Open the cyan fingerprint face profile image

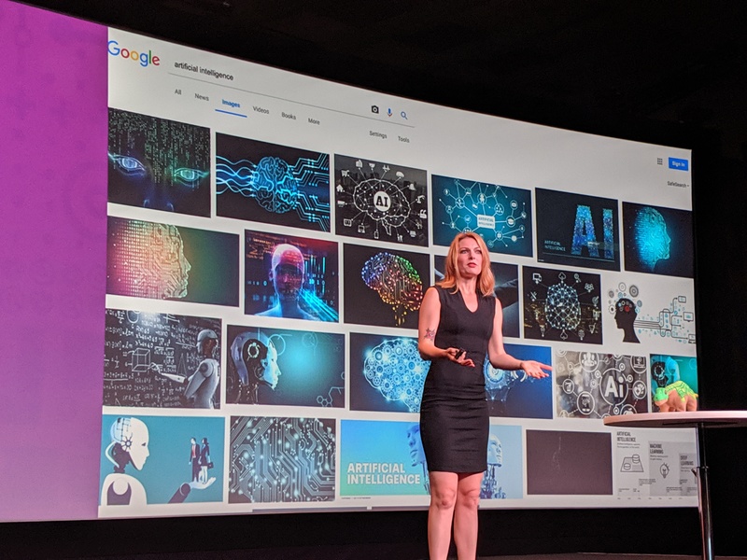[x=657, y=240]
